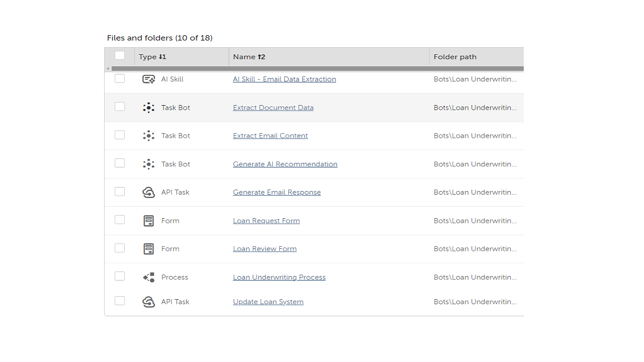Click the Process icon beside Loan Underwriting Process
The height and width of the screenshot is (362, 644).
click(148, 277)
